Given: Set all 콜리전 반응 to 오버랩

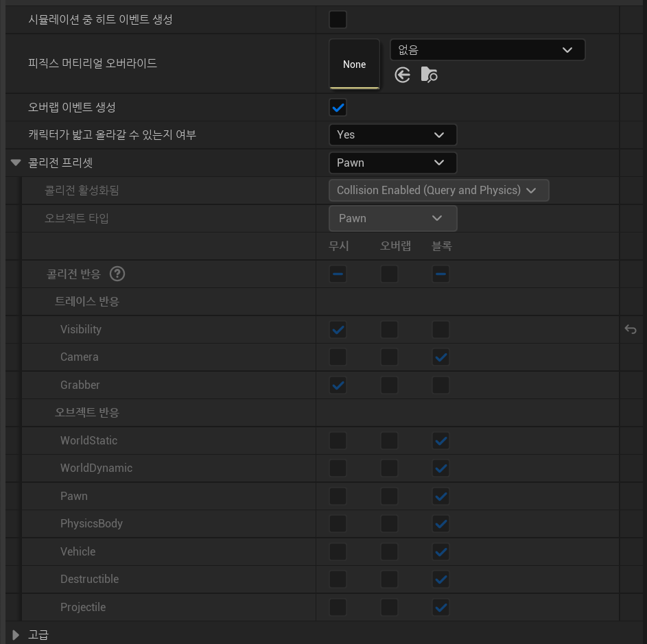Looking at the screenshot, I should [x=389, y=274].
